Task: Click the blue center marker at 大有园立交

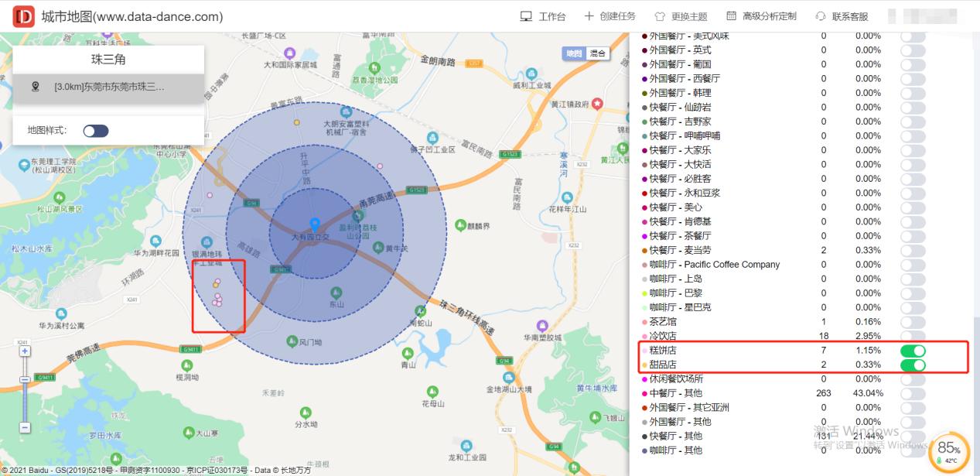Action: [314, 223]
